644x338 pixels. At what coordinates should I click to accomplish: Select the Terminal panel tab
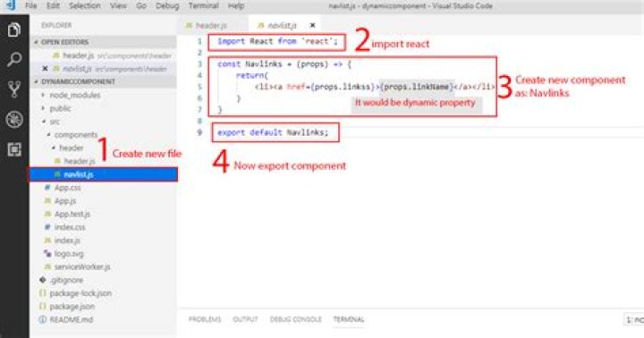click(x=349, y=319)
